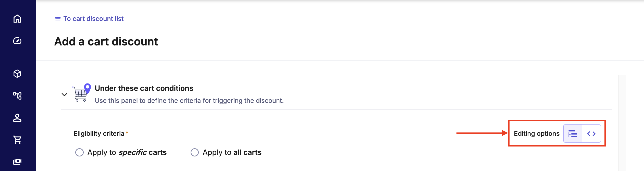644x171 pixels.
Task: Open the Dashboard speedometer icon
Action: tap(17, 41)
